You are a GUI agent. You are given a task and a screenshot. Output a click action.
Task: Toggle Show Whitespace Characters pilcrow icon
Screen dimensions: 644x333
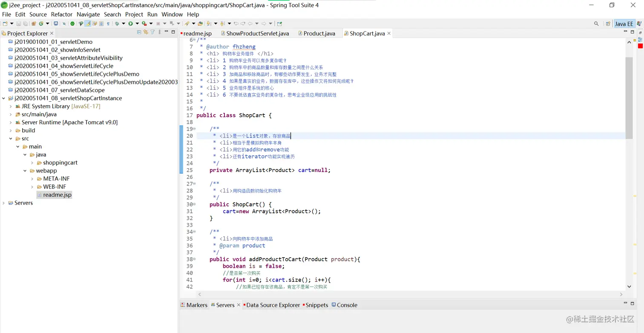tap(108, 23)
